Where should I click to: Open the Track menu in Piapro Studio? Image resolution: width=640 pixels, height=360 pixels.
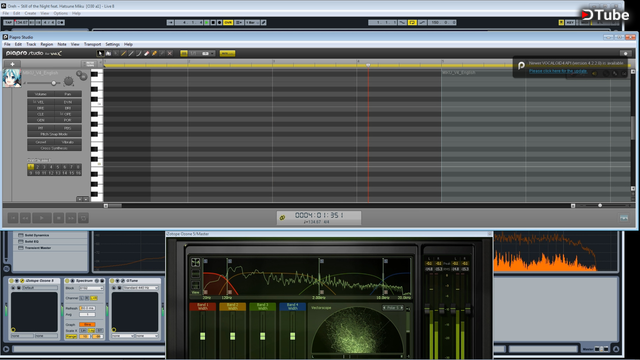pyautogui.click(x=31, y=44)
